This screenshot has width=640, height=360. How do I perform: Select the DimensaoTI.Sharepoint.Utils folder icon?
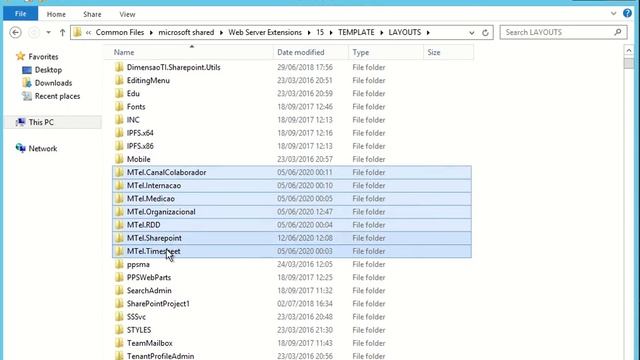click(x=119, y=67)
